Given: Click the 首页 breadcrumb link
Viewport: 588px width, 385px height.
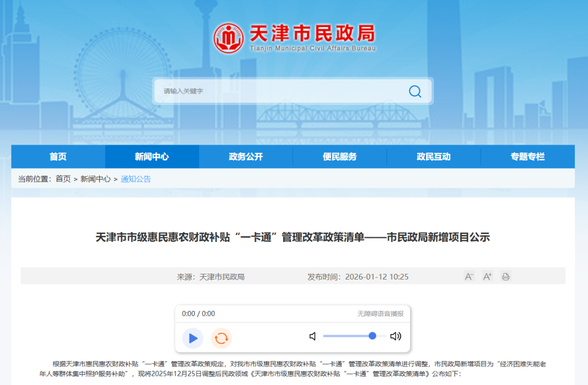Looking at the screenshot, I should [x=63, y=179].
